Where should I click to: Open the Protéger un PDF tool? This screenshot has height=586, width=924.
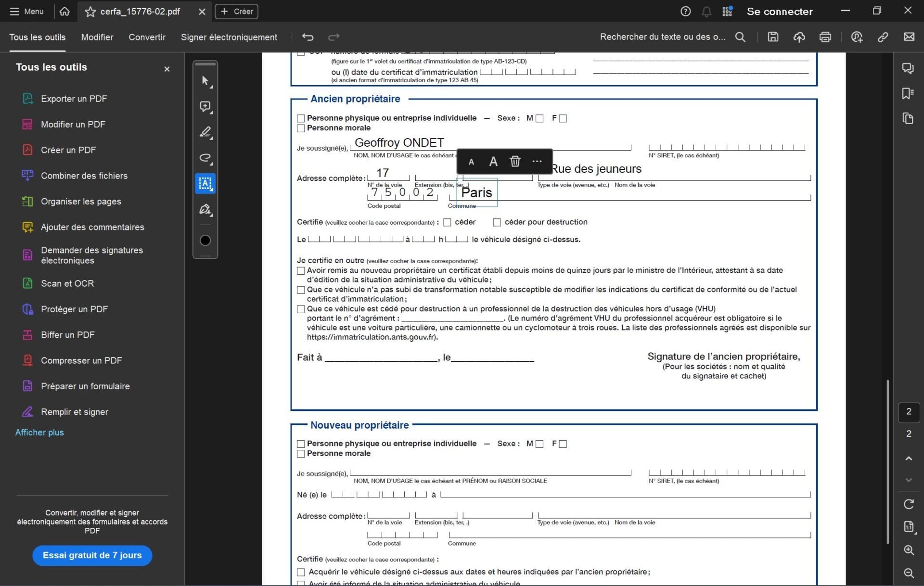[74, 309]
